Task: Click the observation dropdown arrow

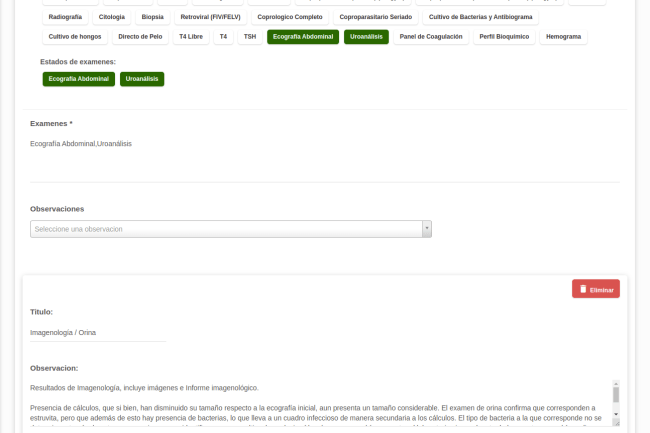Action: [x=427, y=229]
